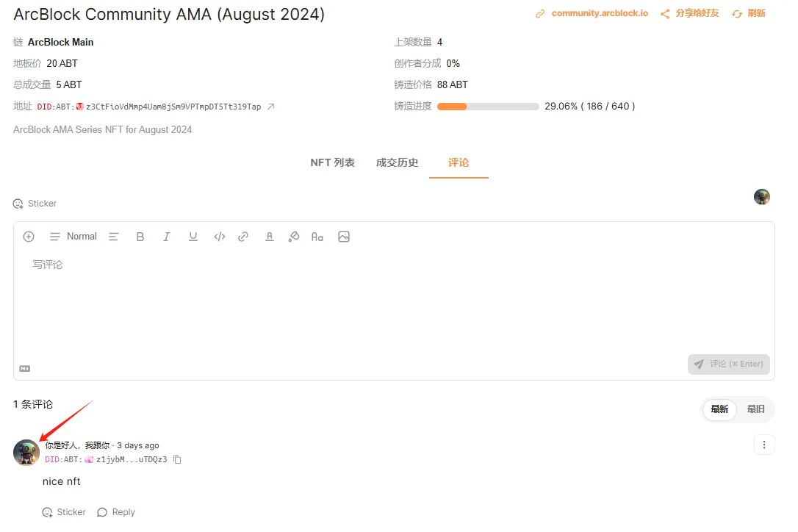Click the commenter name 你是好人，我跟你
The width and height of the screenshot is (798, 532).
[x=77, y=445]
